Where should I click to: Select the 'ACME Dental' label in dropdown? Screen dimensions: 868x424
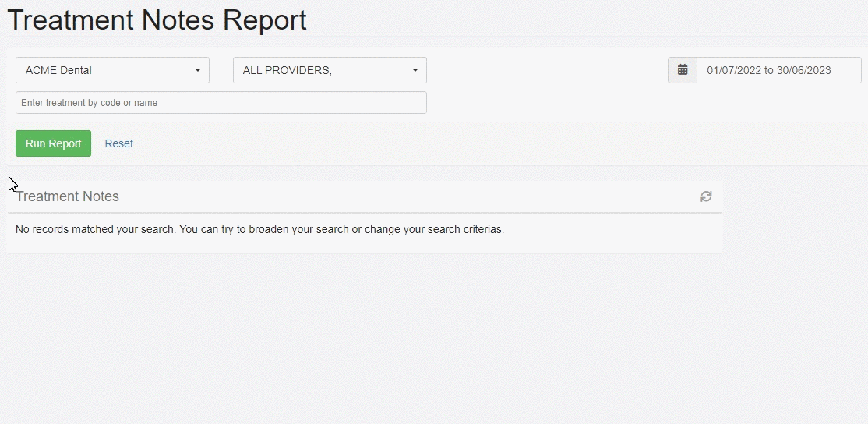[58, 70]
